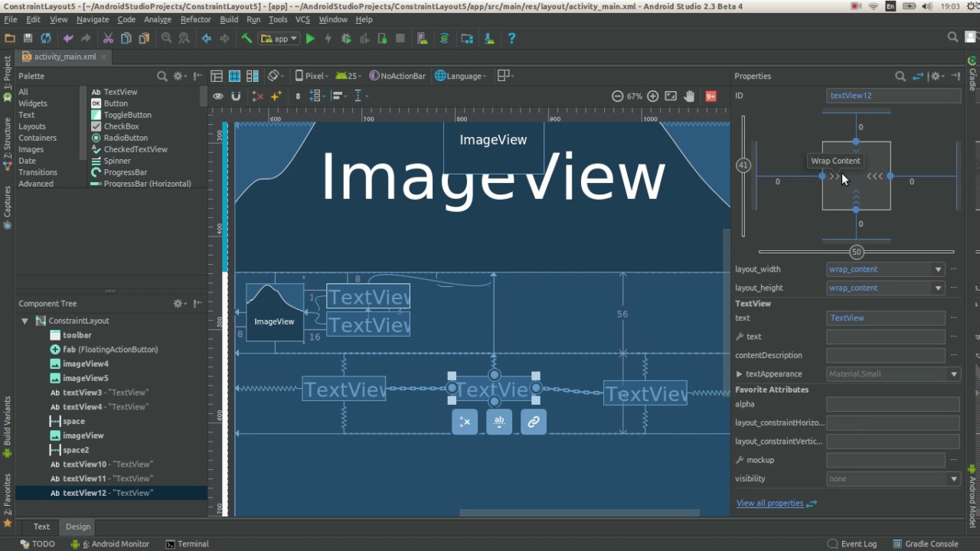Zoom in on the design surface
The image size is (980, 551).
coord(652,96)
